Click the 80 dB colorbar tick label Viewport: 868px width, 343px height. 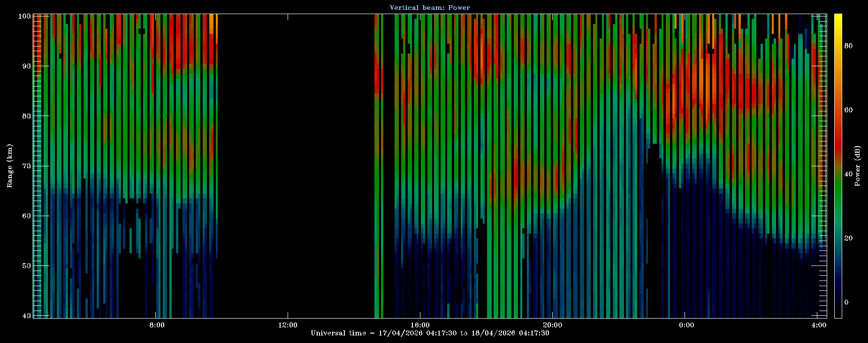848,46
